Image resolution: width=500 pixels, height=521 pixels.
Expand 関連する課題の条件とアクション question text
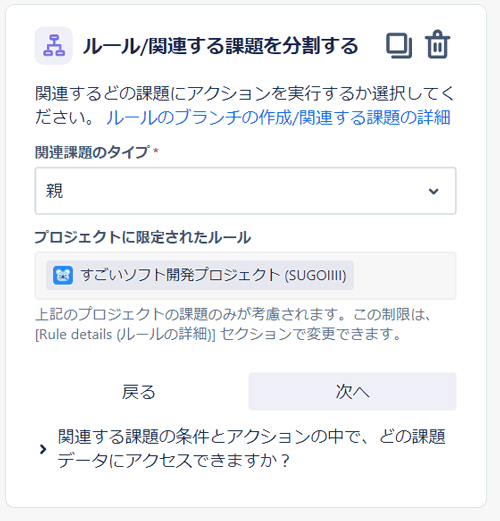point(252,449)
